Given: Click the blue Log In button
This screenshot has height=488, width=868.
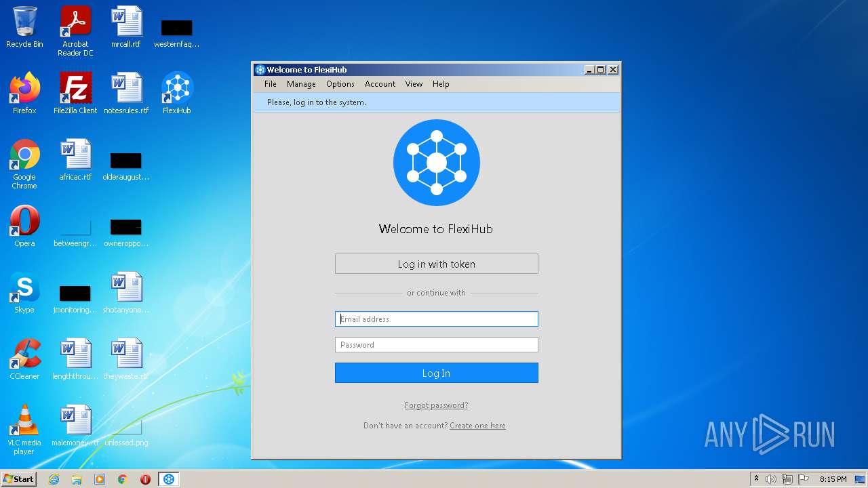Looking at the screenshot, I should (x=437, y=373).
